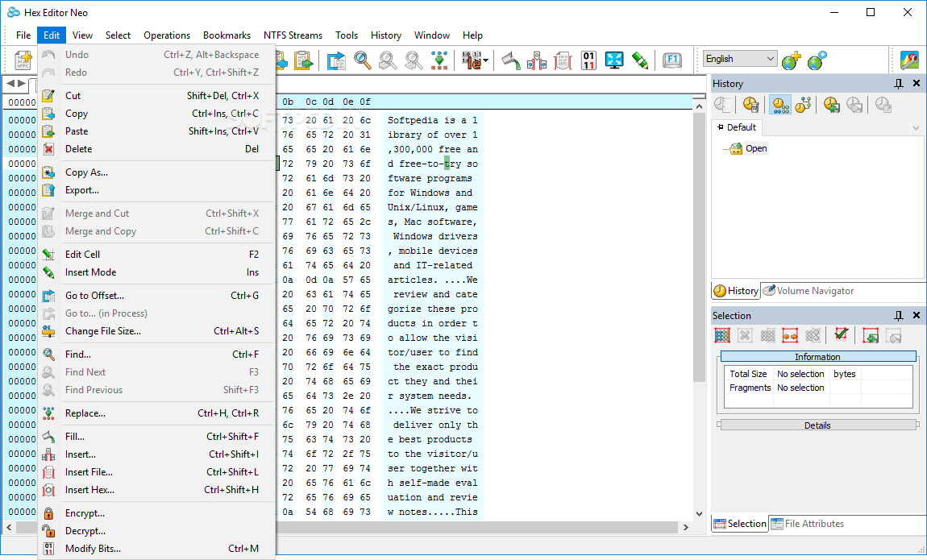
Task: Click the full screen monitor toolbar icon
Action: [x=614, y=60]
